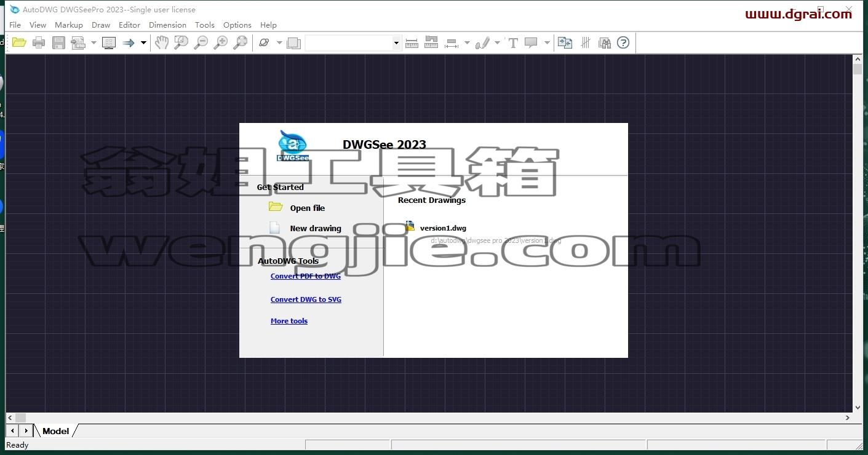Select the Zoom window magnifier tool
The width and height of the screenshot is (868, 455).
point(181,42)
